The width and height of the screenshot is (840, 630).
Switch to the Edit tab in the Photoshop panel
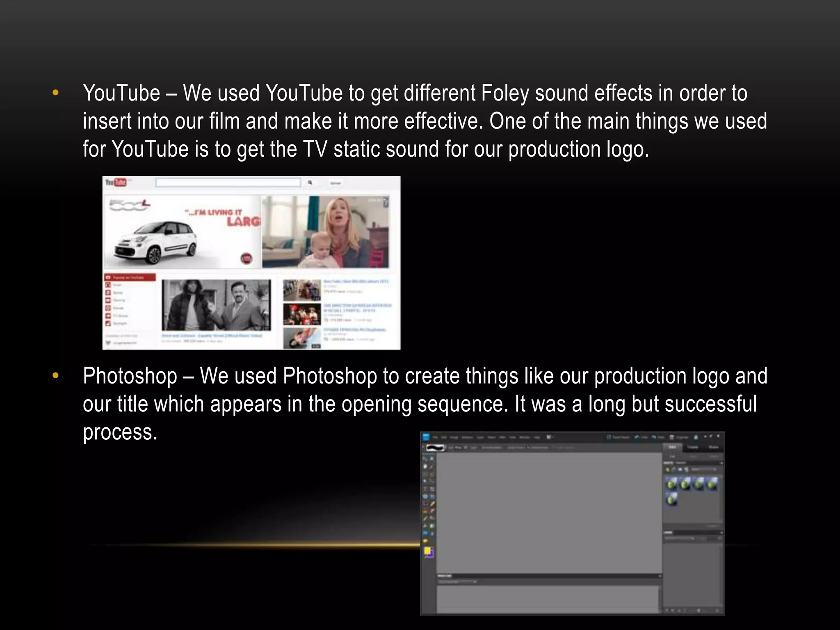click(x=673, y=447)
